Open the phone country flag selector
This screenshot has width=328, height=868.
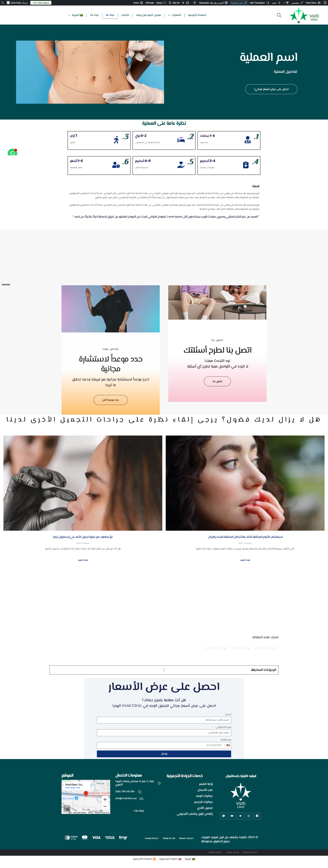pos(227,745)
